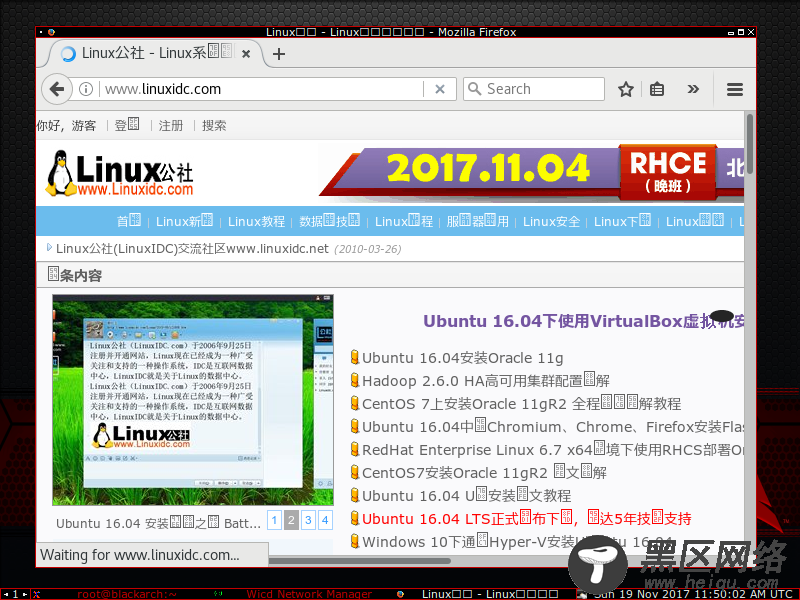The image size is (800, 600).
Task: Open the 首页 home nav item
Action: coord(129,221)
